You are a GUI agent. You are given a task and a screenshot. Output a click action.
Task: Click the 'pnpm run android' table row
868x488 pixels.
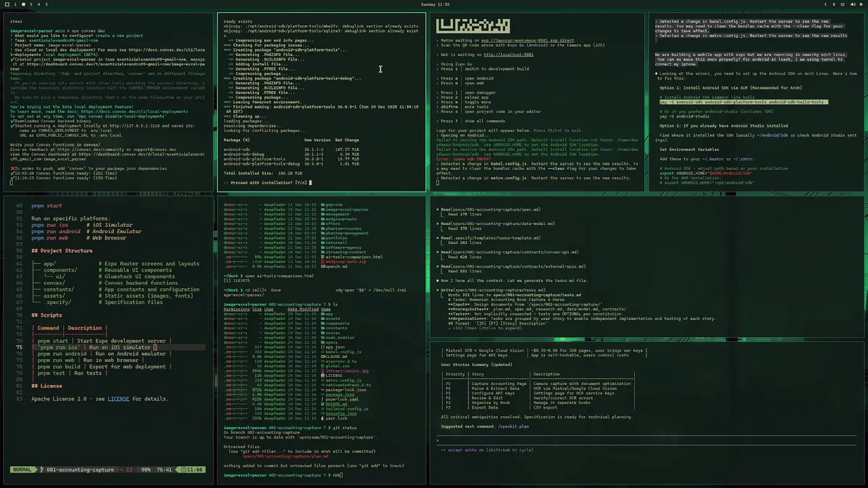tap(102, 354)
